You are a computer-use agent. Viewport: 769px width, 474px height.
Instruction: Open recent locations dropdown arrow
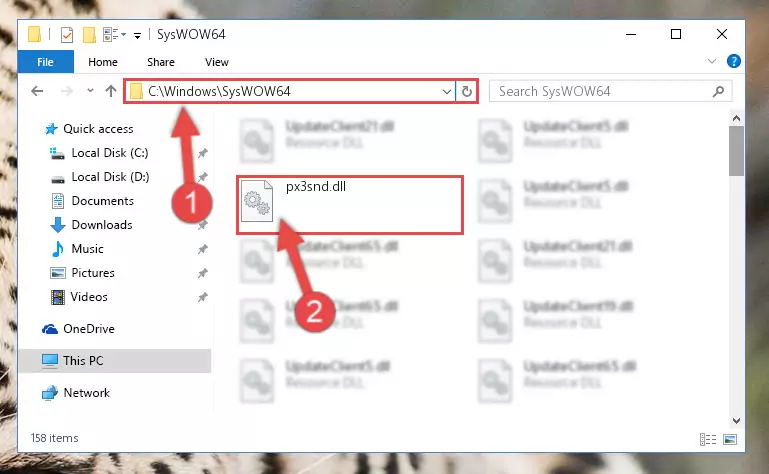pos(90,91)
